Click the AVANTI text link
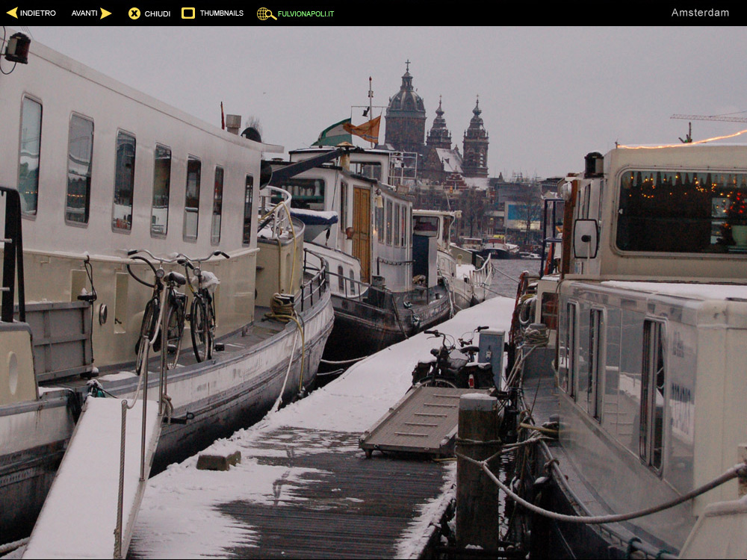 (84, 13)
